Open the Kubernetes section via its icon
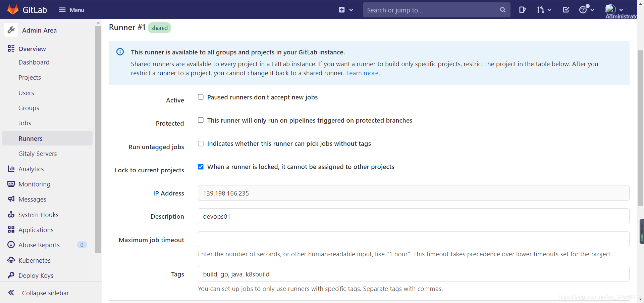The image size is (644, 303). coord(11,260)
